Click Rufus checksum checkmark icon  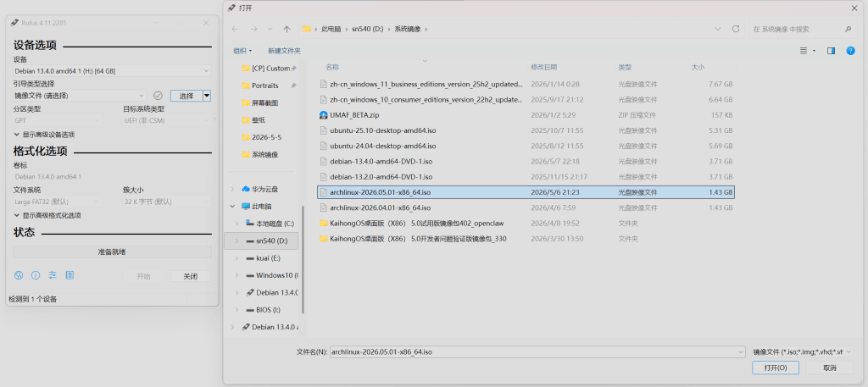[x=158, y=96]
